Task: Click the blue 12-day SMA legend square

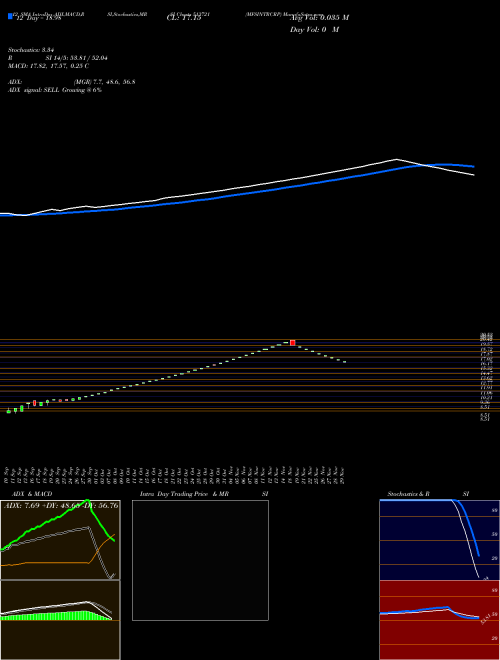Action: 10,16
